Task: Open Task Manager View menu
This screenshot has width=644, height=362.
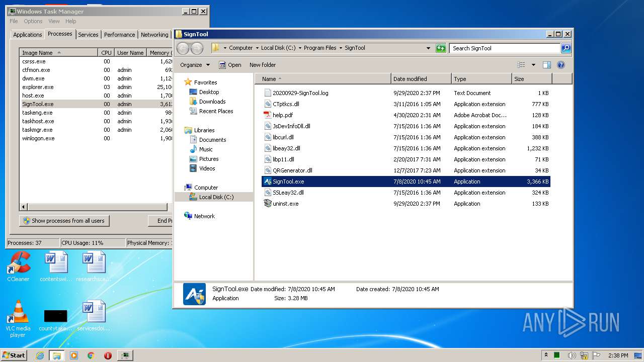Action: click(x=54, y=21)
